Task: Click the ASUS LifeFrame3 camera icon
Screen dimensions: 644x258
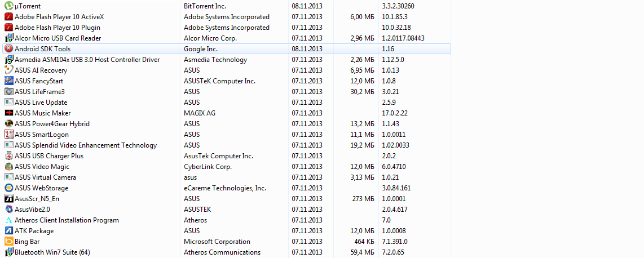Action: click(8, 91)
